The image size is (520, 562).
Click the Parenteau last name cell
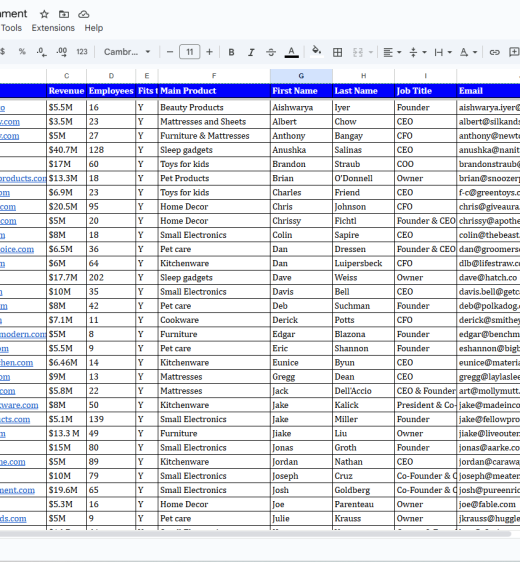coord(363,504)
